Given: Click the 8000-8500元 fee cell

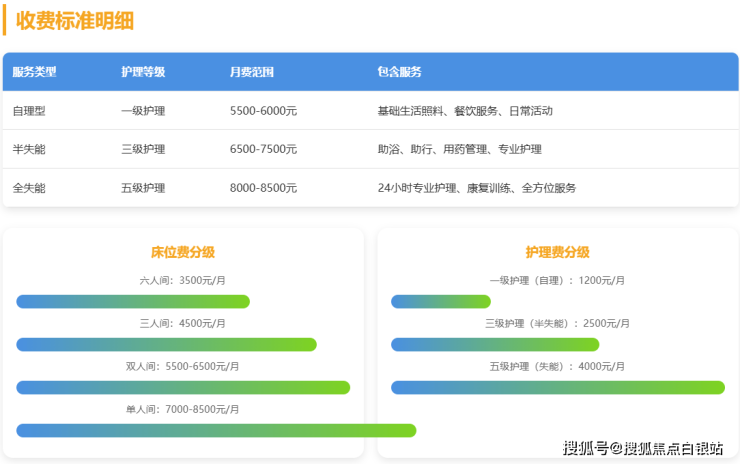Looking at the screenshot, I should pyautogui.click(x=263, y=188).
